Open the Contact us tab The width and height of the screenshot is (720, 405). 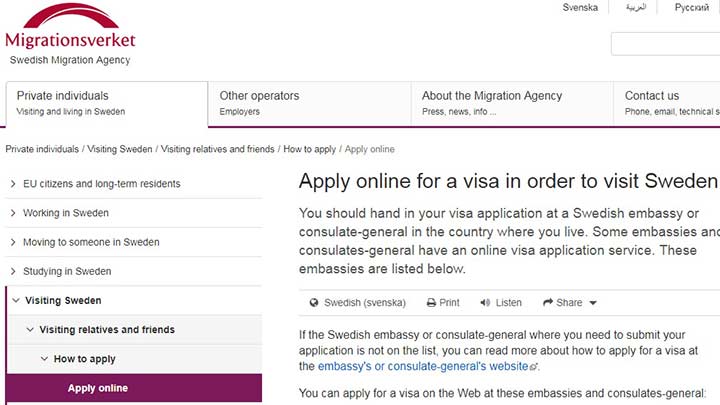667,104
